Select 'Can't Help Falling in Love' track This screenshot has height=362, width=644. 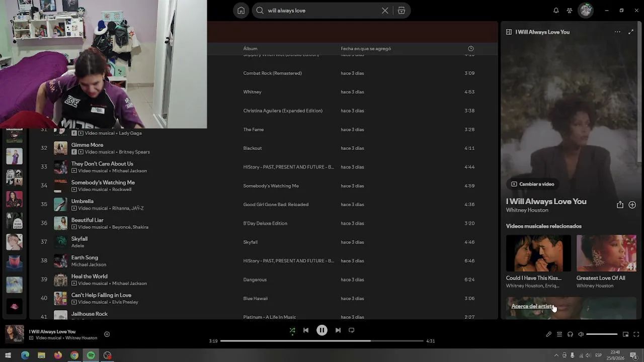click(101, 295)
